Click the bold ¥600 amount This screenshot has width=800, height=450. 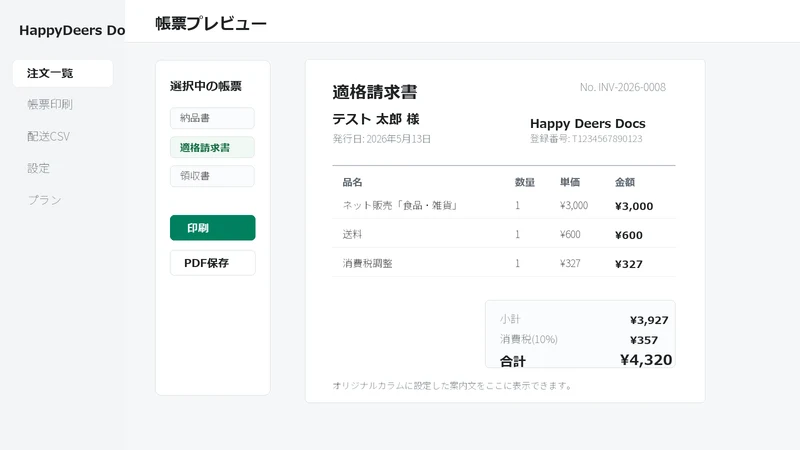[629, 235]
